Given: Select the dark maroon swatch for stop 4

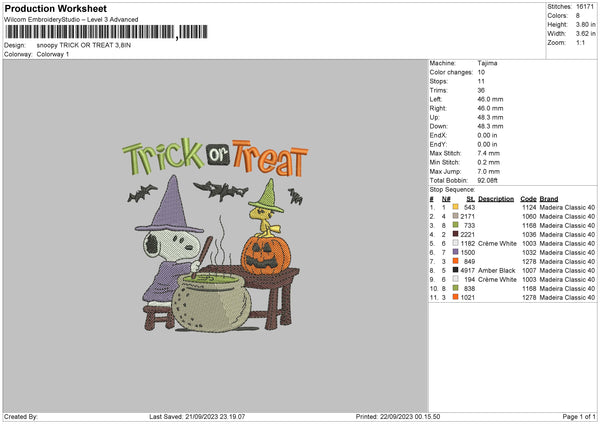Looking at the screenshot, I should (x=455, y=234).
